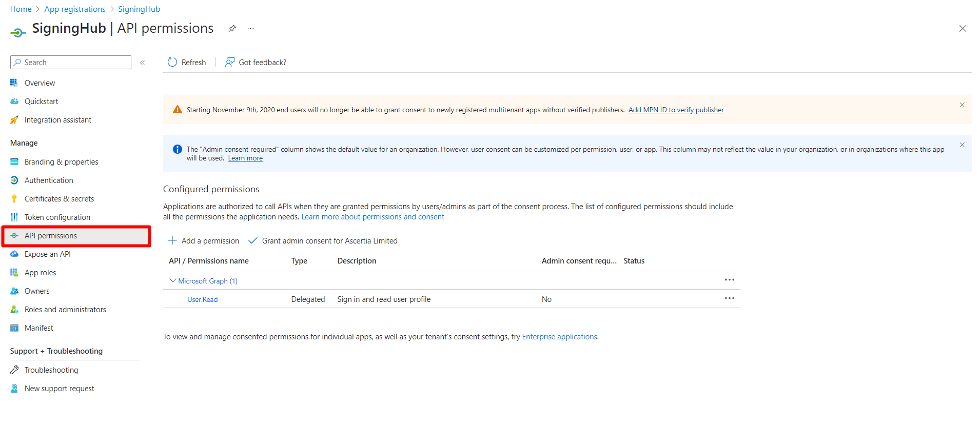Click the User.Read permission link
980x447 pixels.
tap(202, 299)
